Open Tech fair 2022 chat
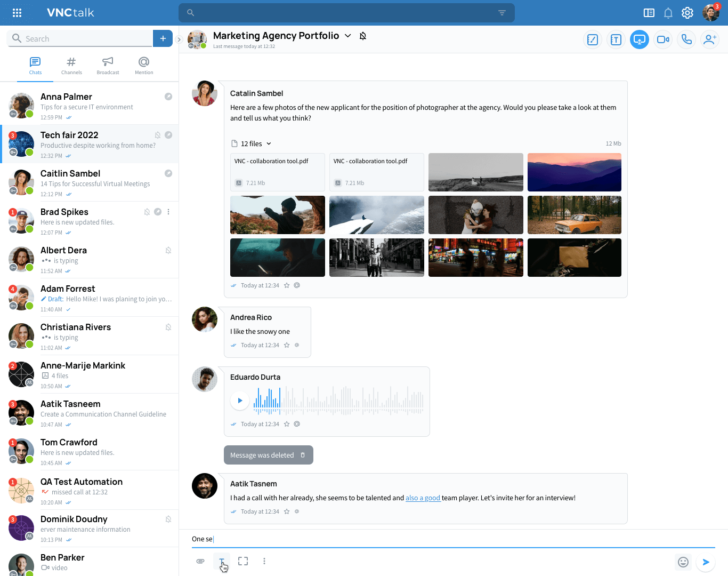 point(90,144)
